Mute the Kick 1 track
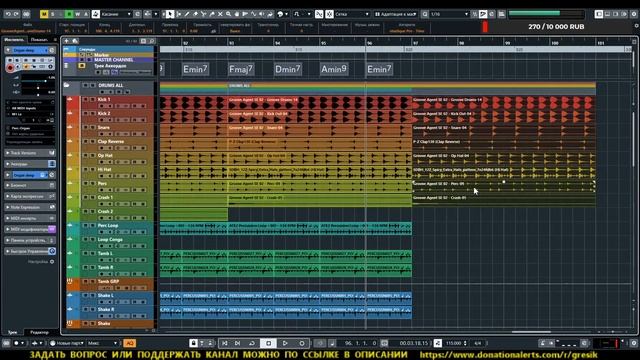This screenshot has height=360, width=640. (86, 99)
